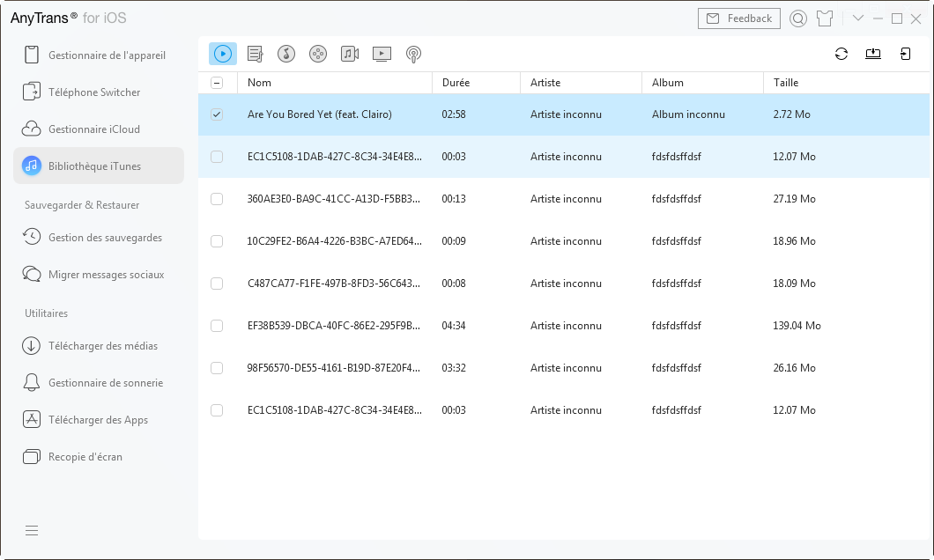Sort by the Nom column header
The width and height of the screenshot is (934, 560).
click(x=335, y=83)
